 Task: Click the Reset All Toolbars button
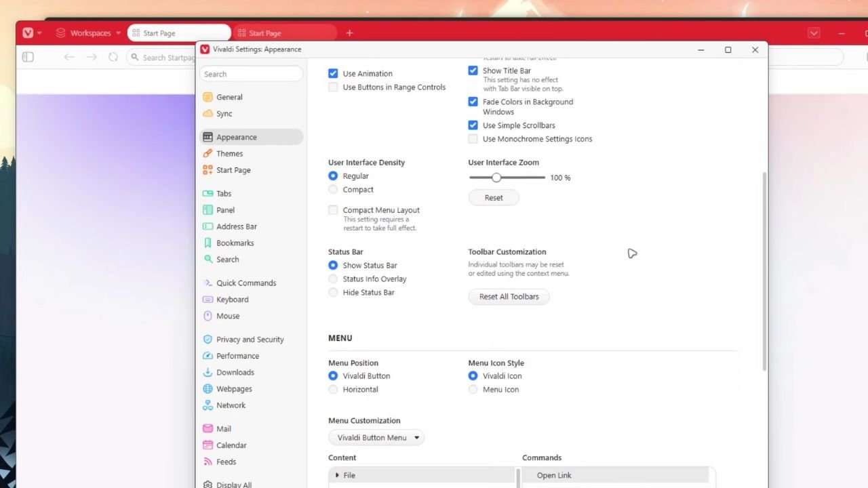point(509,296)
